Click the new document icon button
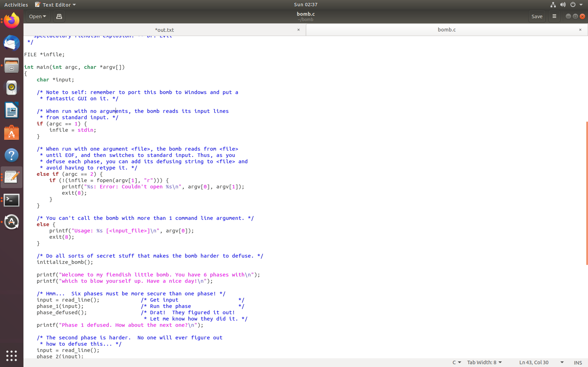 tap(59, 16)
